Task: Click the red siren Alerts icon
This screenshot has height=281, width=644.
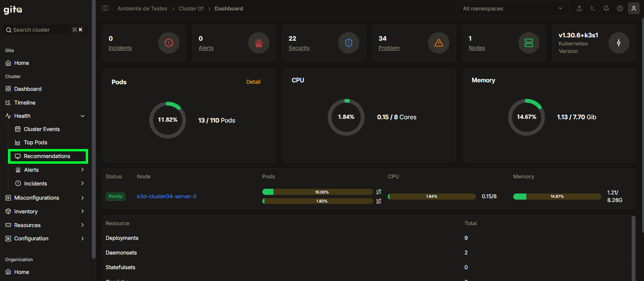Action: (259, 43)
